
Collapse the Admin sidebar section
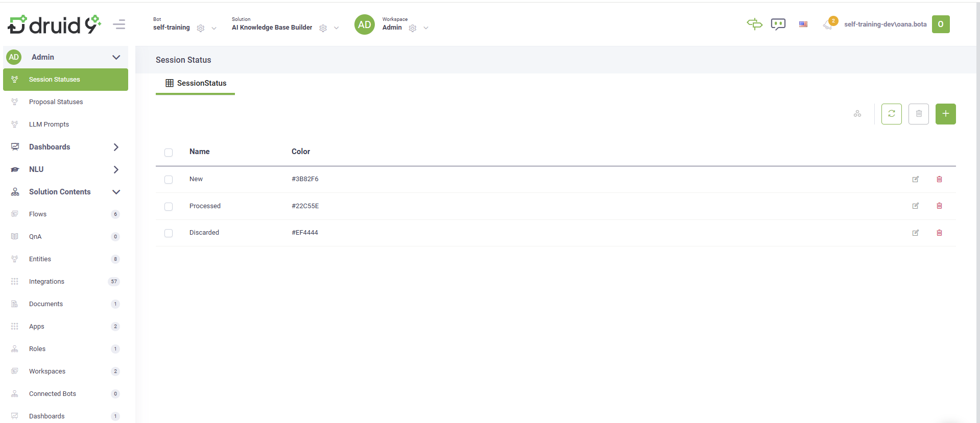pyautogui.click(x=116, y=57)
